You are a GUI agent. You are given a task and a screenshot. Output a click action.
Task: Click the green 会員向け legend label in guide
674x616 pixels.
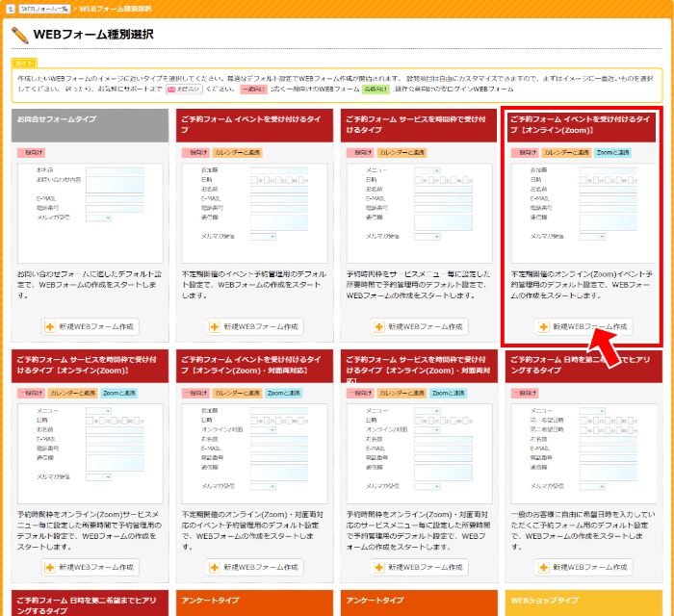(x=376, y=90)
